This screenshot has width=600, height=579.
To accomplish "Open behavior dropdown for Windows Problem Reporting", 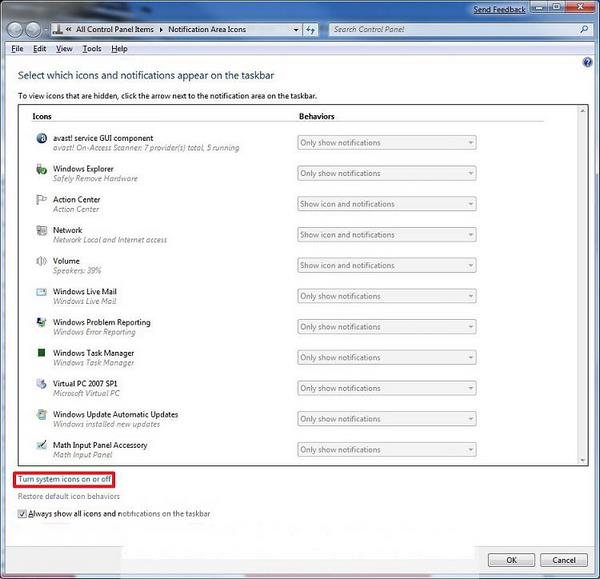I will (x=386, y=326).
